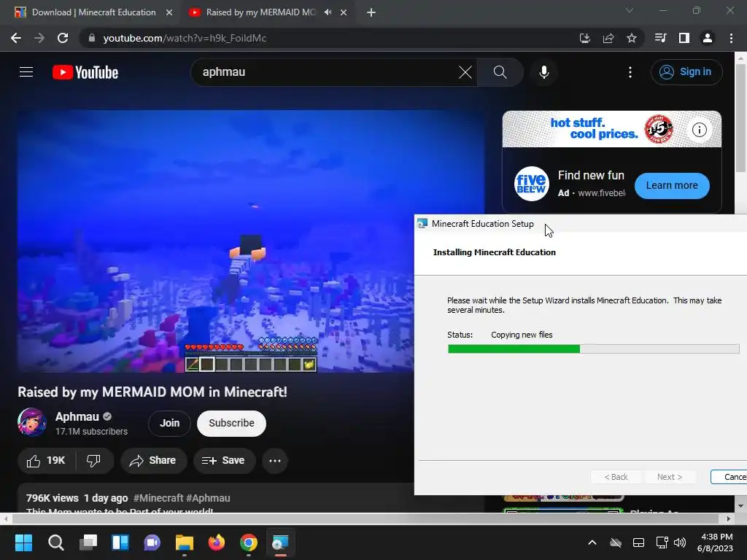
Task: Open ad info icon on banner
Action: (699, 130)
